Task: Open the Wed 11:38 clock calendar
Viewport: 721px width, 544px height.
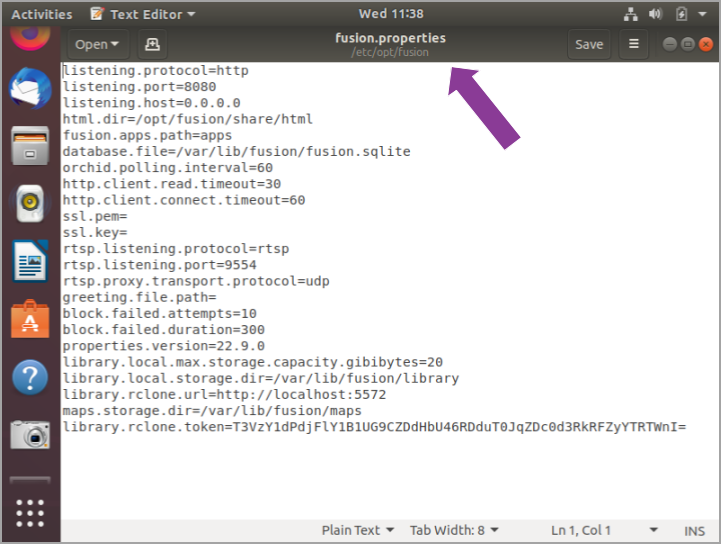Action: pos(391,14)
